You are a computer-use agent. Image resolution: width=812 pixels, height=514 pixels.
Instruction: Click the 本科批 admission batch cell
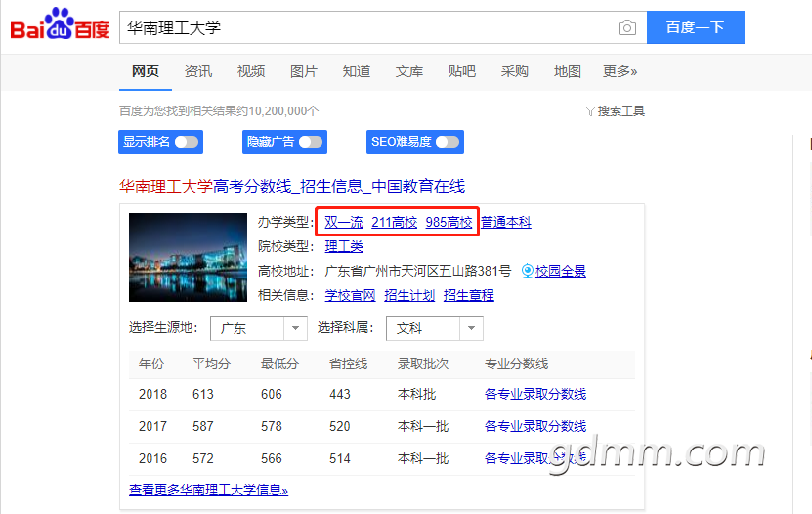tap(417, 394)
